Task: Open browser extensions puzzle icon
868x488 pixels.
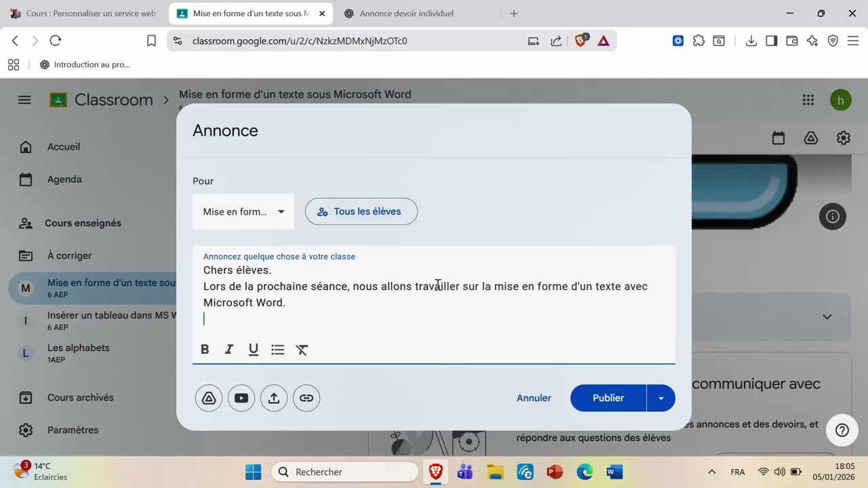Action: [x=698, y=41]
